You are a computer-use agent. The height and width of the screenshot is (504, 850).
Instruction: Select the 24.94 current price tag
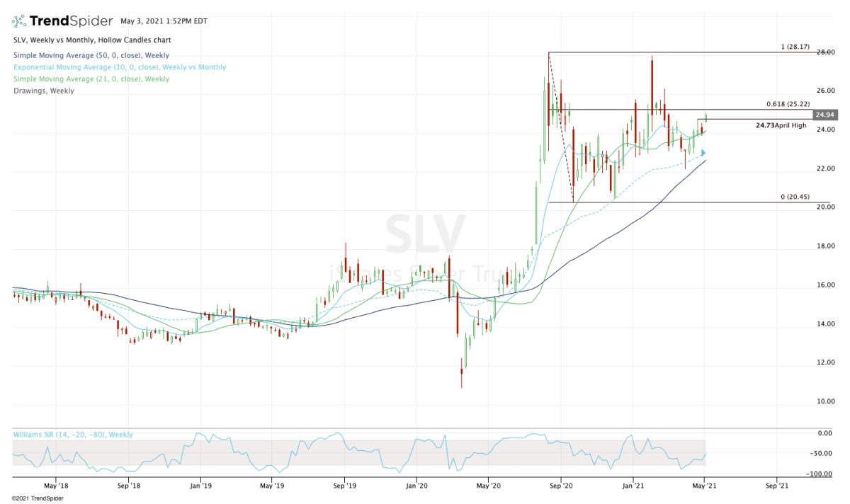pos(827,114)
